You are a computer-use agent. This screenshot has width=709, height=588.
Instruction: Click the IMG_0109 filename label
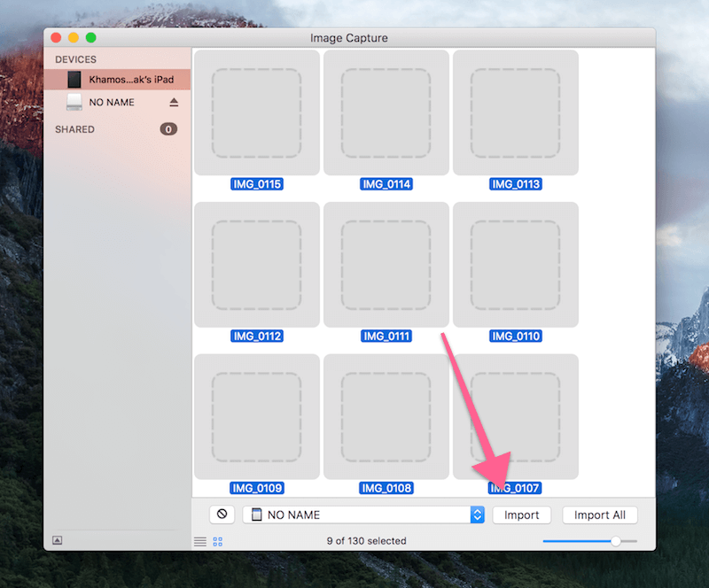257,489
